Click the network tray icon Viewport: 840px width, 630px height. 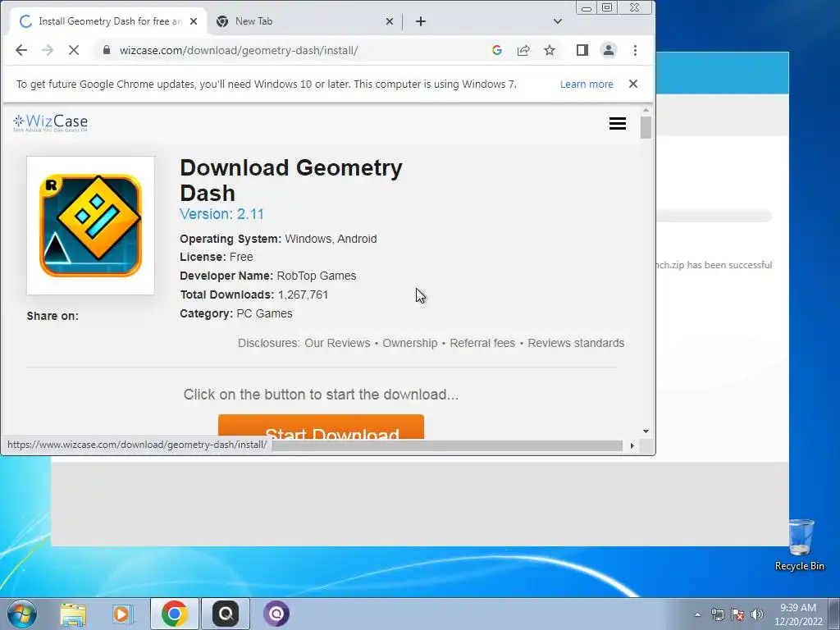pos(717,615)
